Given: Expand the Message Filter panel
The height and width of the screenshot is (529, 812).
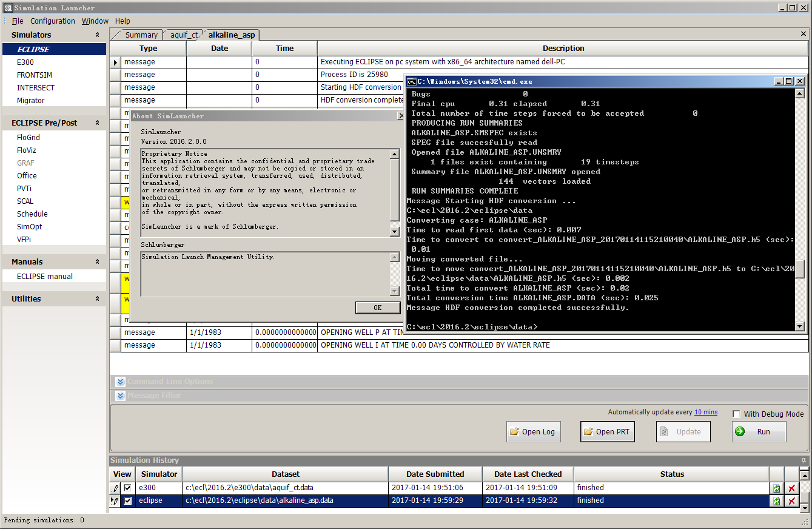Looking at the screenshot, I should click(121, 396).
